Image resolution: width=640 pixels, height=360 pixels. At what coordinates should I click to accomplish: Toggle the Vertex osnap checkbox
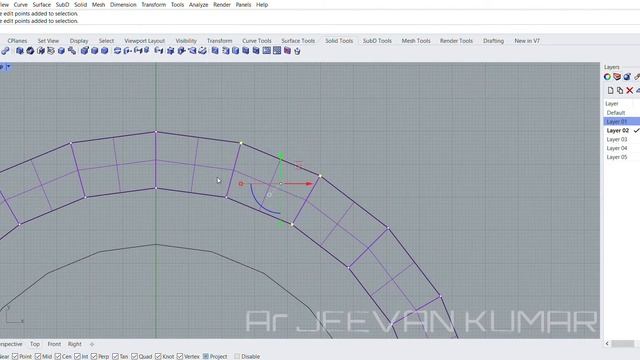click(180, 356)
